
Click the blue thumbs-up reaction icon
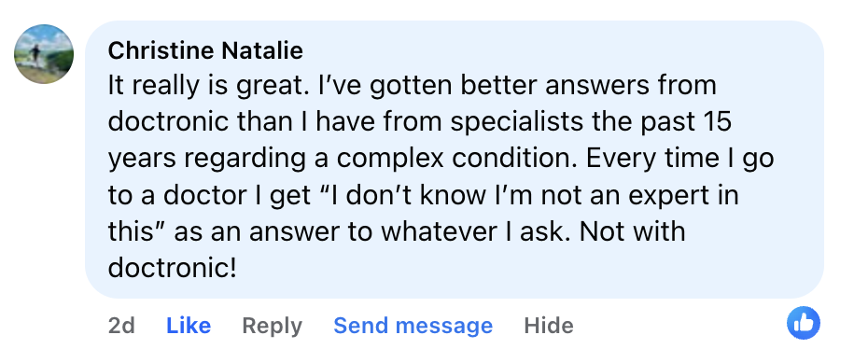coord(804,323)
